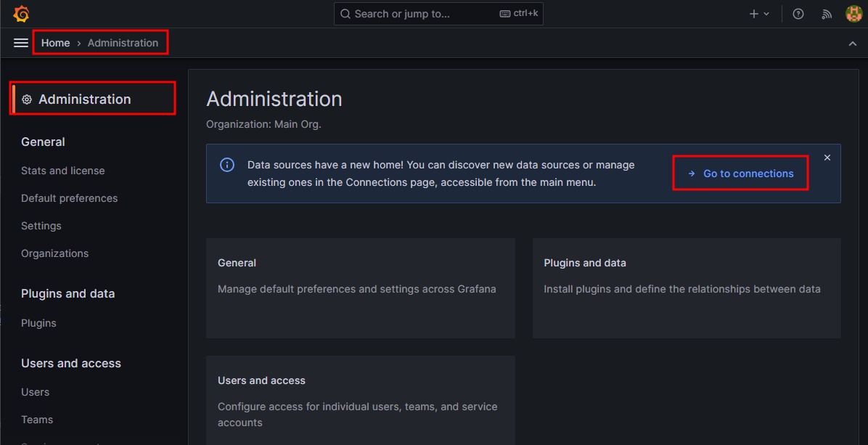
Task: Click the info icon in the banner
Action: coord(227,165)
